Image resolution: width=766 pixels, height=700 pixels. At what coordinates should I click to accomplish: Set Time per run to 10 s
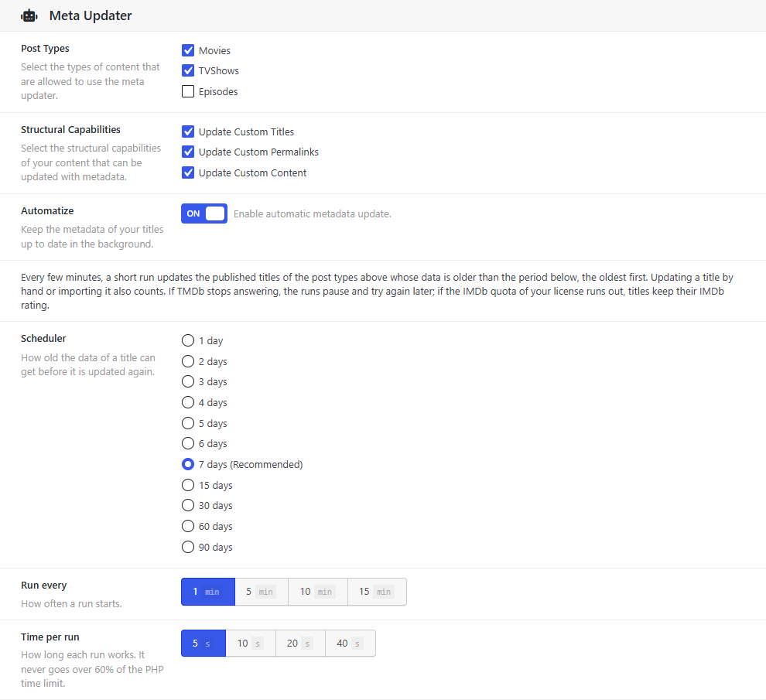[x=251, y=644]
